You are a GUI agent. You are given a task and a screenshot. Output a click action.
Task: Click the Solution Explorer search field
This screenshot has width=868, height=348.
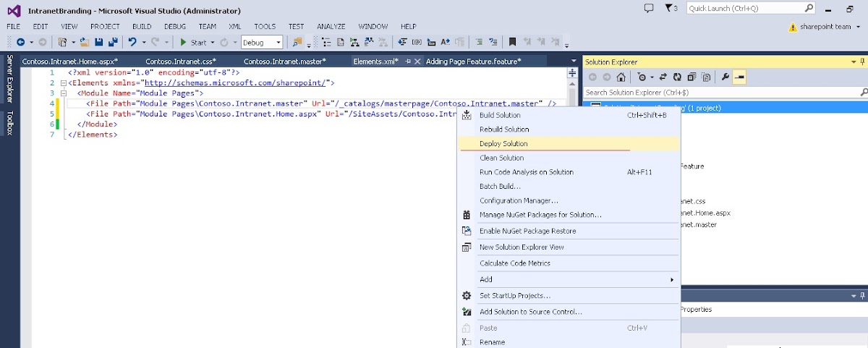click(x=726, y=93)
